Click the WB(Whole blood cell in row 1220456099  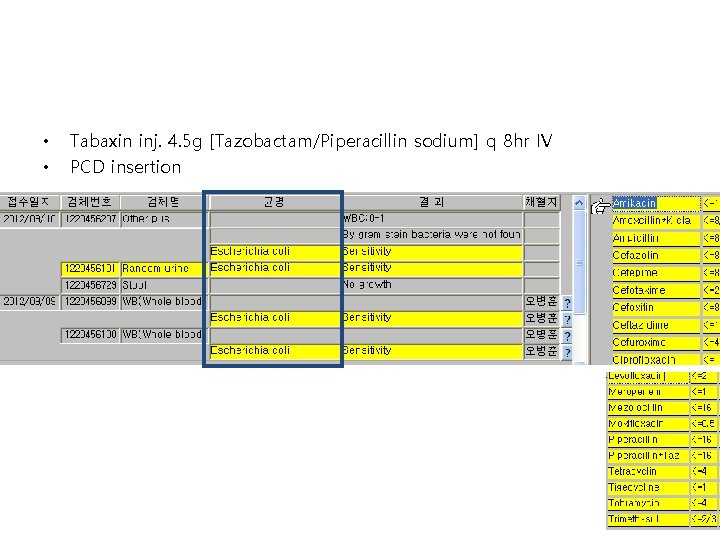[x=162, y=302]
